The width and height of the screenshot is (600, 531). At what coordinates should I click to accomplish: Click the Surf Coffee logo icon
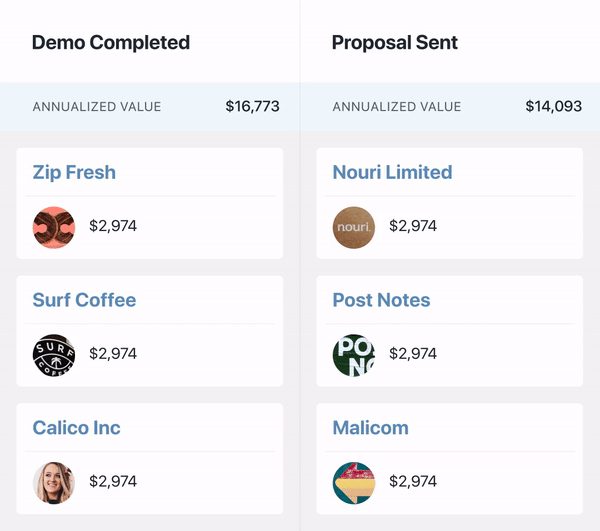pyautogui.click(x=54, y=355)
